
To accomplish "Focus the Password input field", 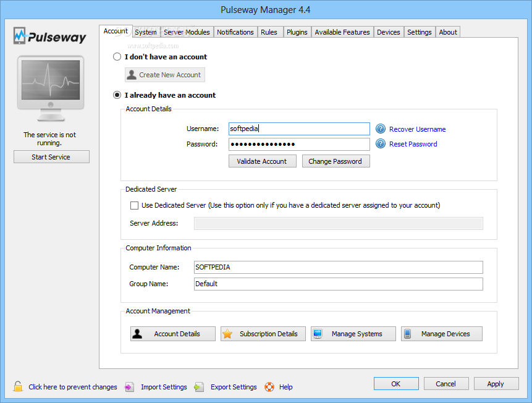I will 299,144.
